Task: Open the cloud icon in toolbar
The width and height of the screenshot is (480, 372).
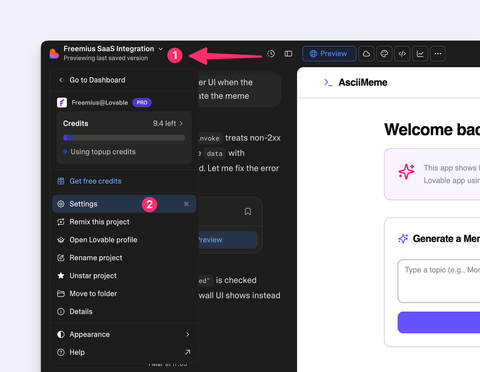Action: 366,54
